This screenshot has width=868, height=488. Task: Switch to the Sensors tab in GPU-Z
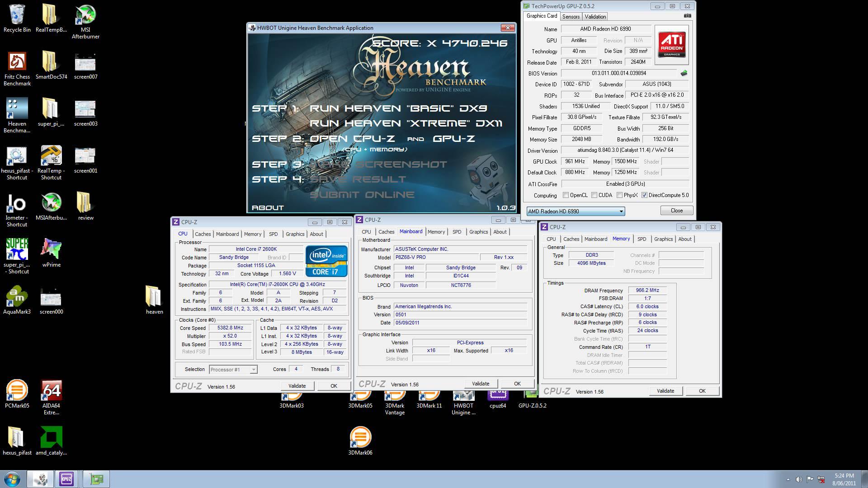pos(571,17)
